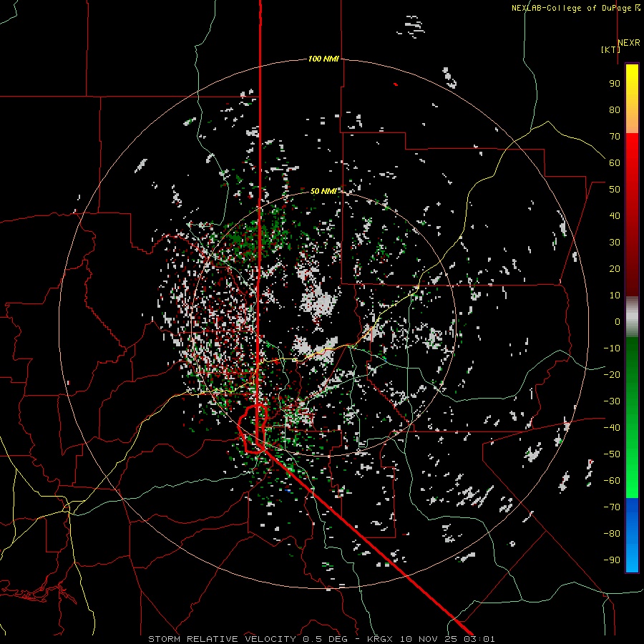The image size is (644, 644).
Task: Click the -60 scale label
Action: coord(612,481)
